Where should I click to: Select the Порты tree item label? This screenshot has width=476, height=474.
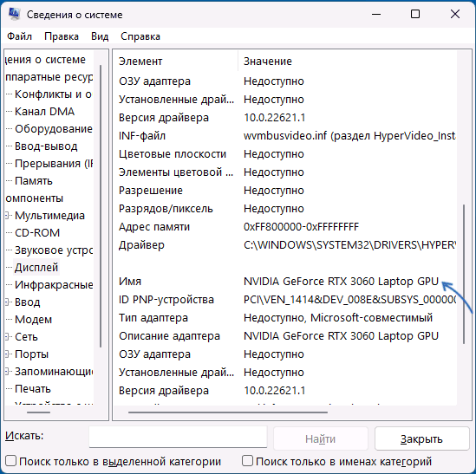(x=31, y=354)
